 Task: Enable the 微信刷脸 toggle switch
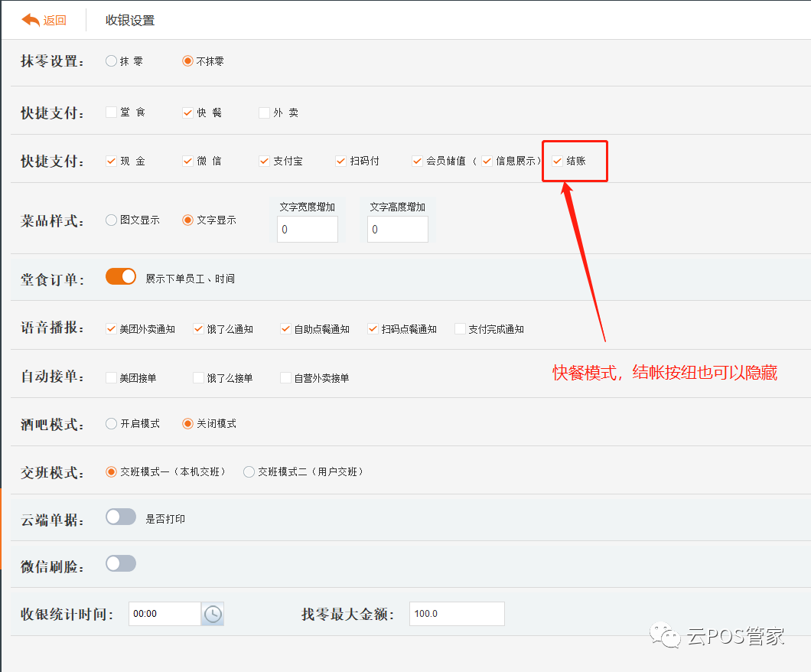click(x=120, y=563)
